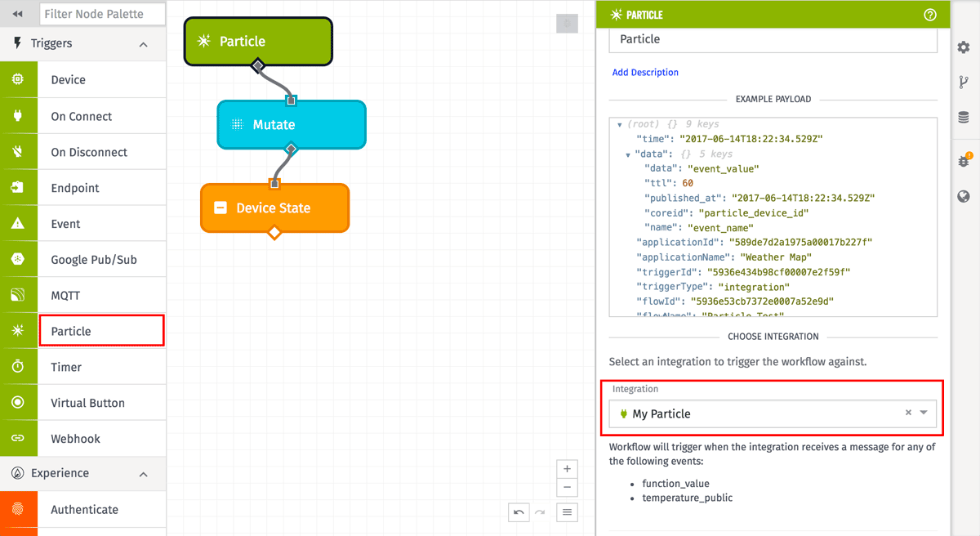The image size is (980, 536).
Task: Redo the canvas change
Action: pyautogui.click(x=539, y=512)
